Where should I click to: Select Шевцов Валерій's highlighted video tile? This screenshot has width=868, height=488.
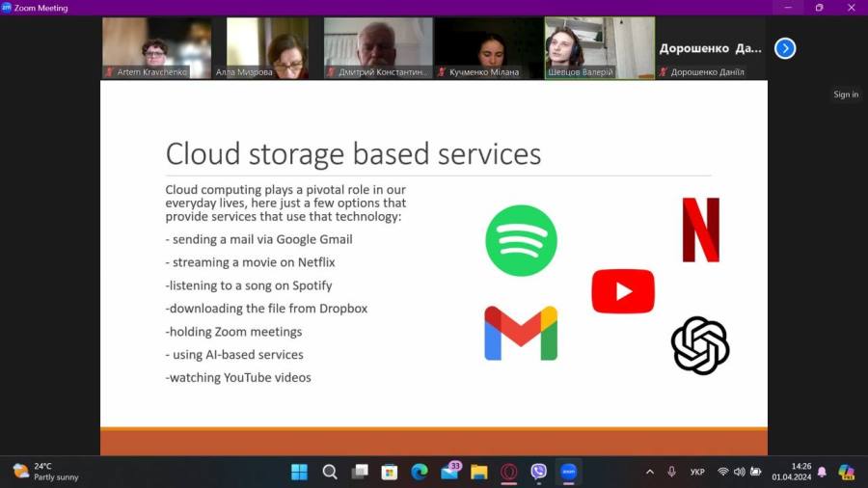coord(599,48)
